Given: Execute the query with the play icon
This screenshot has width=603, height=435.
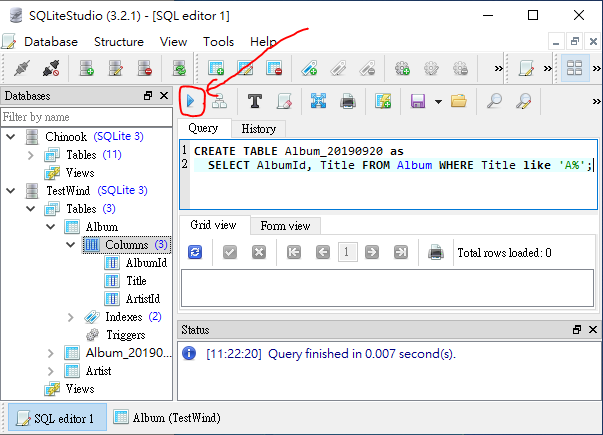Looking at the screenshot, I should 190,102.
